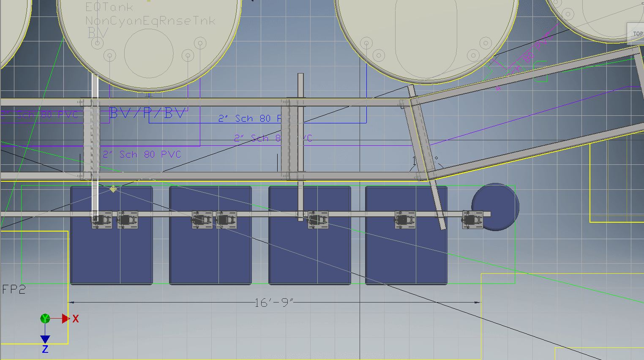Click the red X axis arrow of the UCS icon
This screenshot has height=360, width=644.
coord(66,319)
